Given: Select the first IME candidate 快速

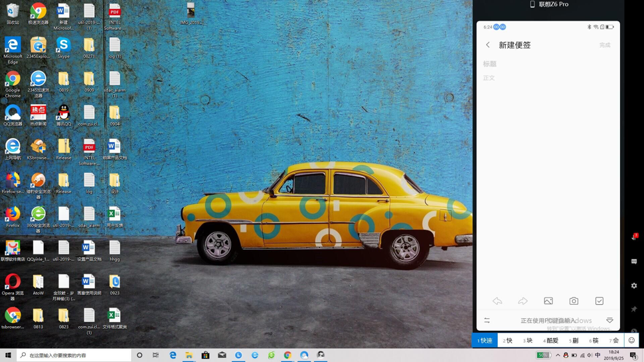Looking at the screenshot, I should [485, 341].
